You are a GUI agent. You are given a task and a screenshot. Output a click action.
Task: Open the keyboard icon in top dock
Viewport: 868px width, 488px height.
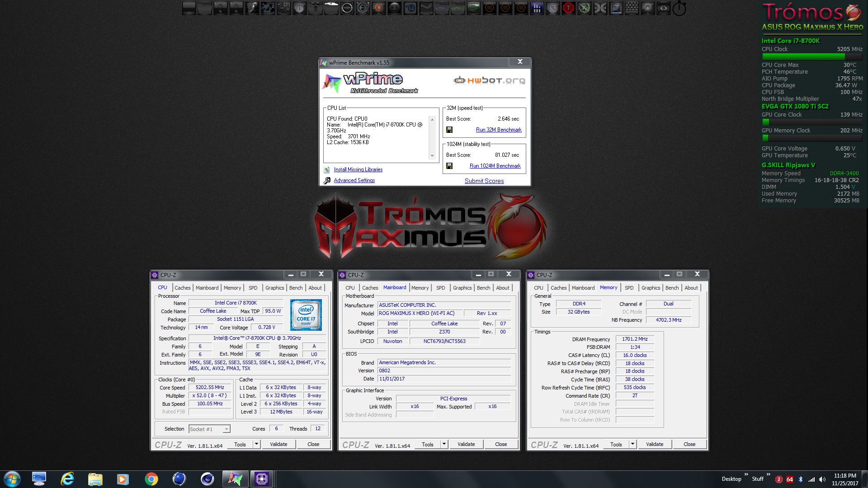631,8
